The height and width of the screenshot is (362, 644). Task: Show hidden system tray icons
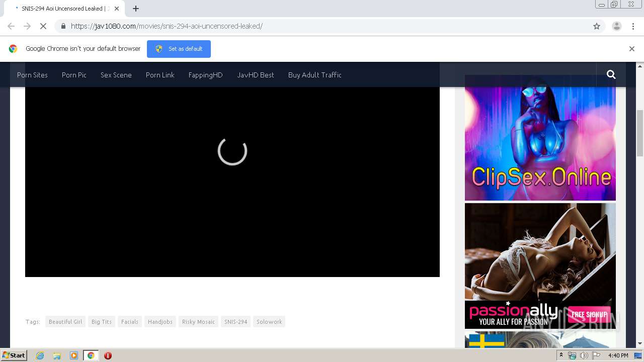[561, 355]
